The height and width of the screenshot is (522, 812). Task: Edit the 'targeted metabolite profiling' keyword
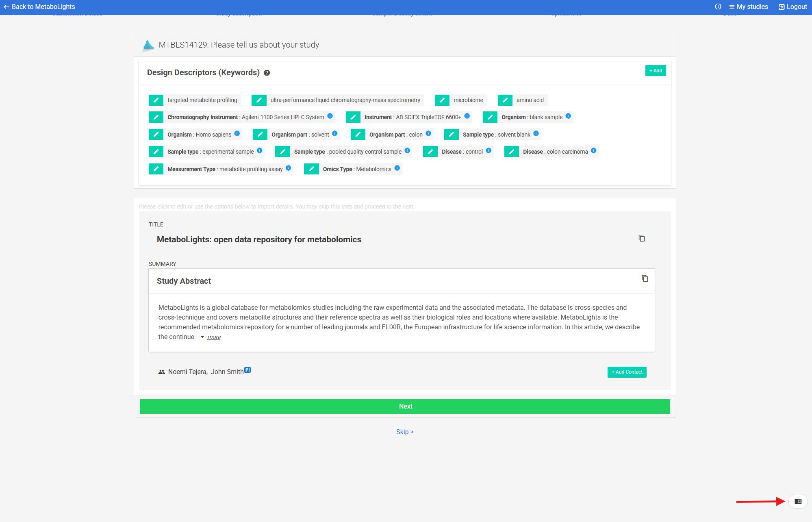click(156, 100)
